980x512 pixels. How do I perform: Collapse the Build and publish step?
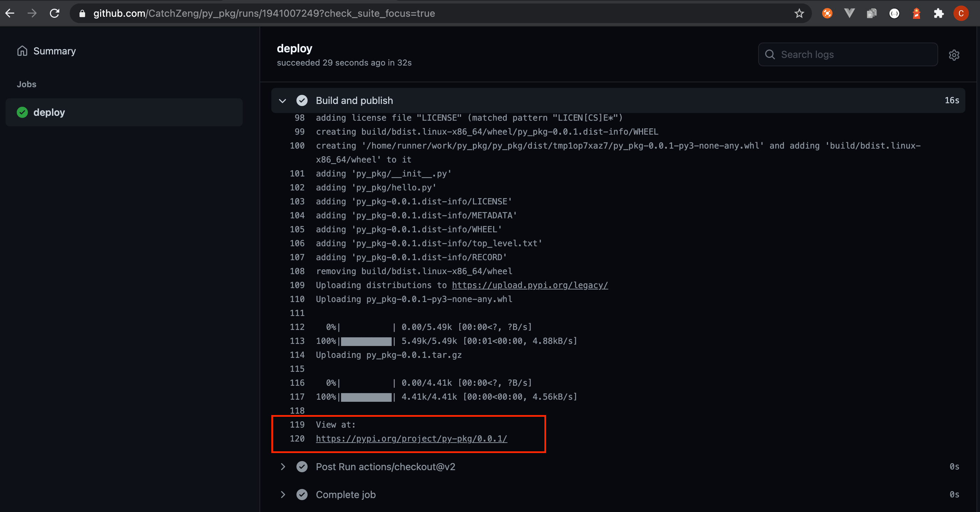coord(282,100)
